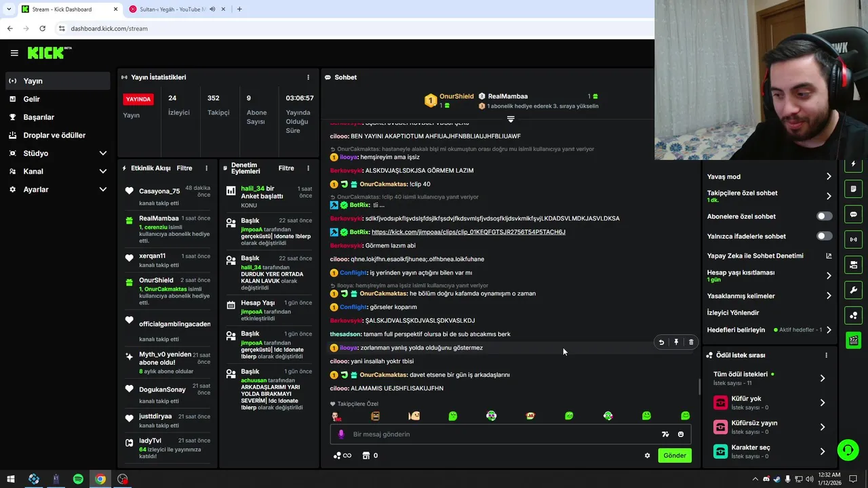
Task: Click Gönder to send message
Action: click(674, 455)
